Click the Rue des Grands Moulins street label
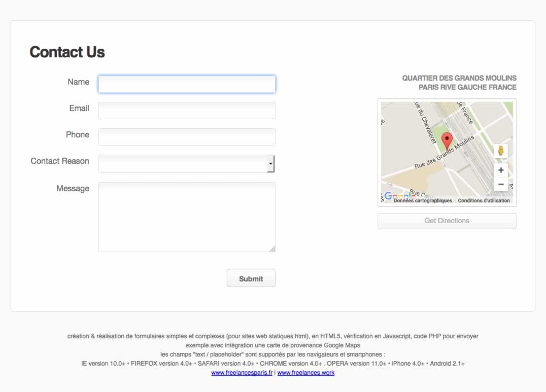Viewport: 546px width, 392px height. pyautogui.click(x=445, y=152)
